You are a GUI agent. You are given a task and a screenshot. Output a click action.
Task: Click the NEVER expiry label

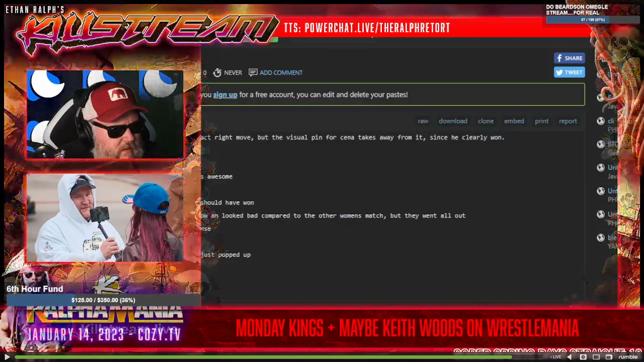(233, 73)
